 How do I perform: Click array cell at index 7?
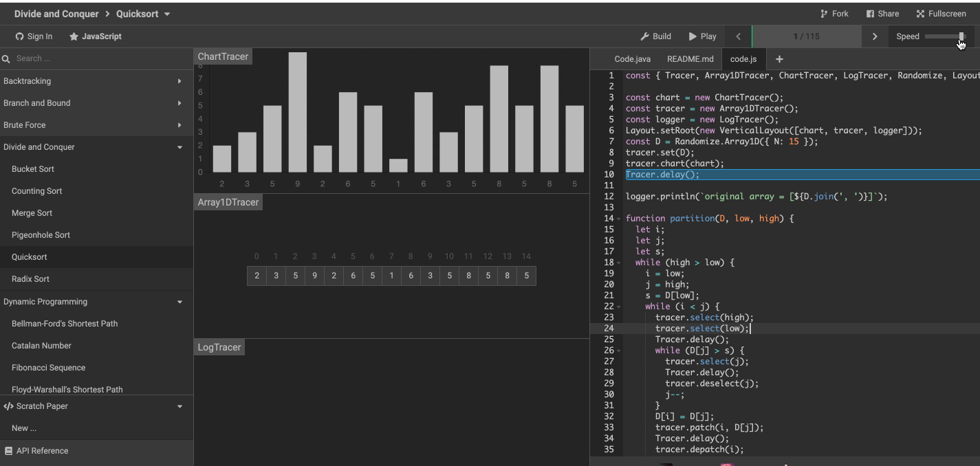click(391, 276)
